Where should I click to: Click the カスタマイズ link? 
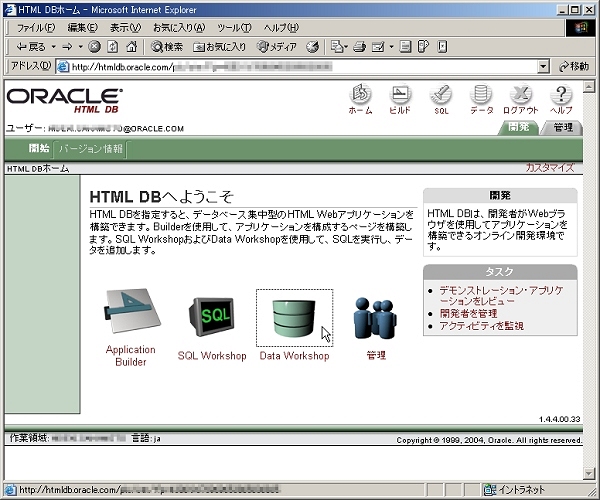(x=550, y=168)
